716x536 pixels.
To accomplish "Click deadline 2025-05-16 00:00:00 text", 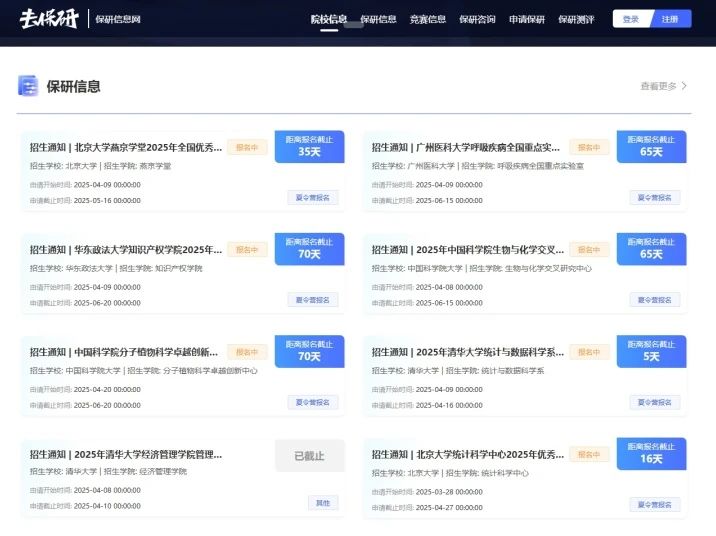I will point(107,200).
